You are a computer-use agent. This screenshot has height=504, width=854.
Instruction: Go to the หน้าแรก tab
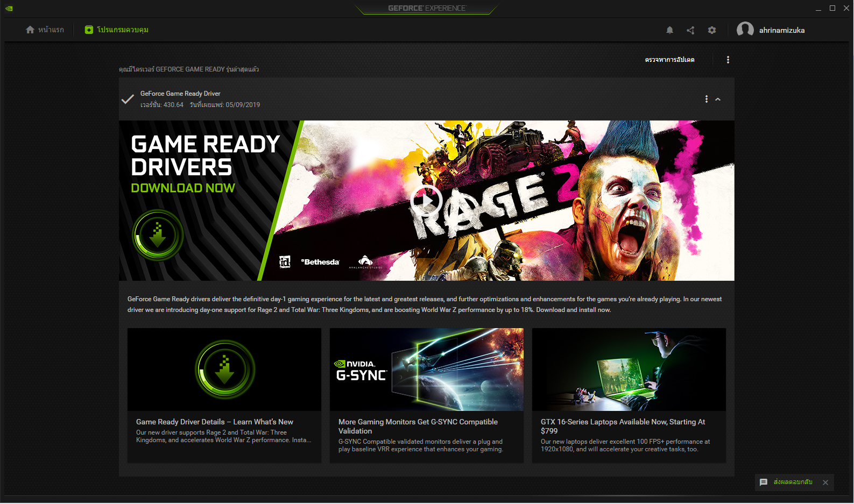(x=45, y=30)
